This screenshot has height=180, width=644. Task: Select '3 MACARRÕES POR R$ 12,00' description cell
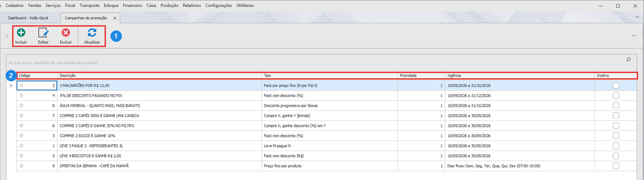159,85
